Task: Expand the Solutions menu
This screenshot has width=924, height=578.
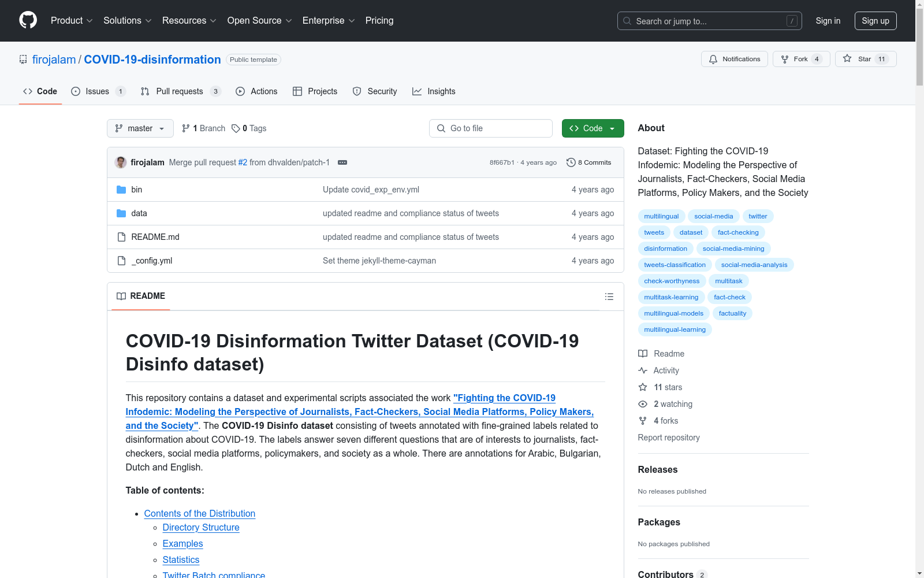Action: (x=128, y=20)
